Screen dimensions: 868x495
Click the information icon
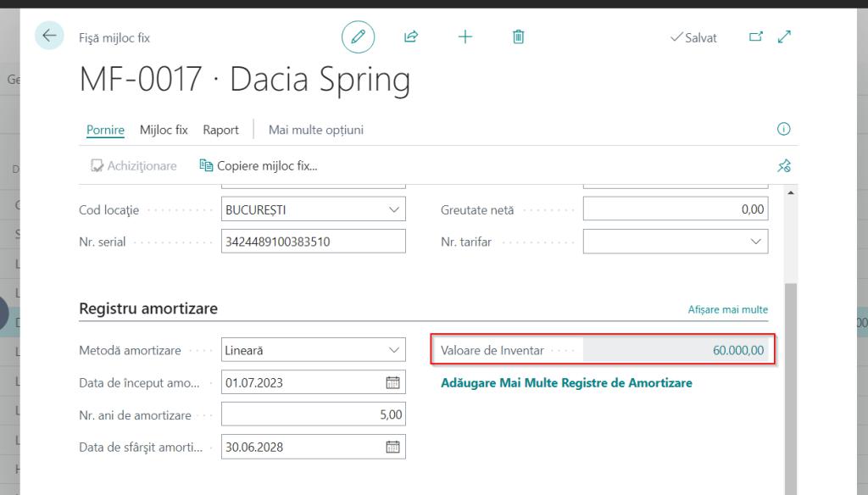click(x=783, y=130)
